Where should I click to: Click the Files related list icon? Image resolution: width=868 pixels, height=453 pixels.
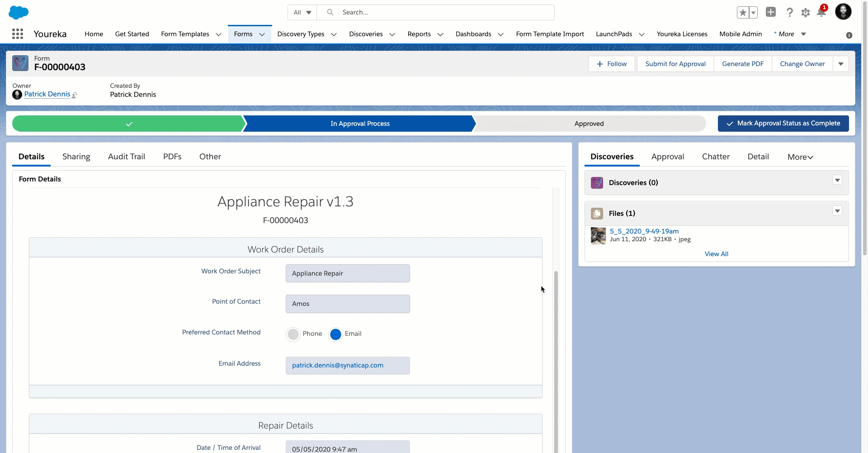pyautogui.click(x=597, y=214)
